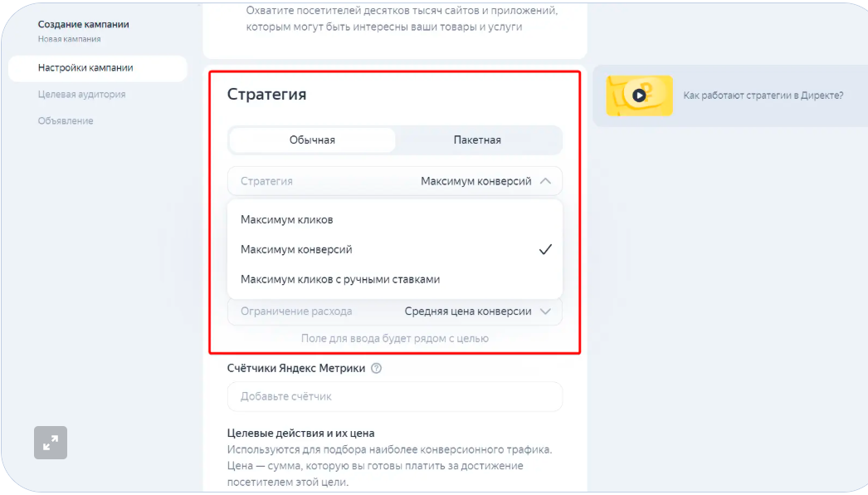Switch to the Пакетная tab

pos(479,140)
